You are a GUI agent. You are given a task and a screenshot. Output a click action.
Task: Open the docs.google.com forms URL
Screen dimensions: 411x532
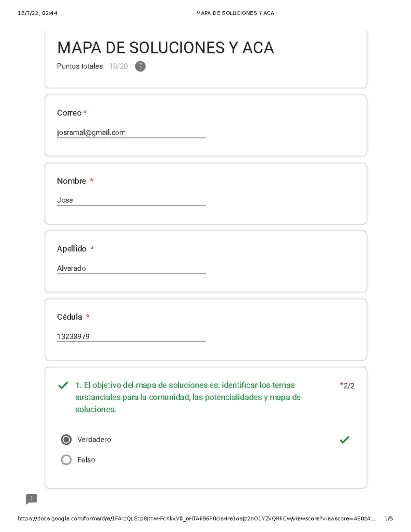click(x=197, y=519)
